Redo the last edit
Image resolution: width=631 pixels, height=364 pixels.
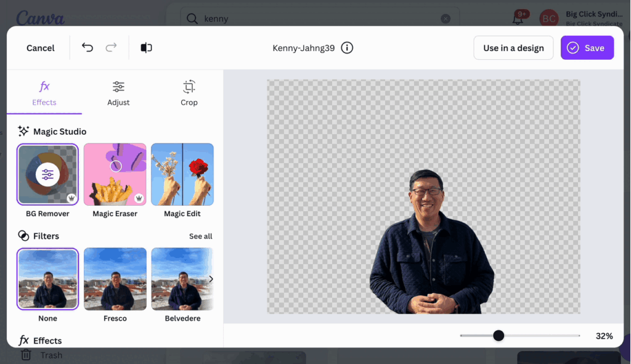[110, 47]
